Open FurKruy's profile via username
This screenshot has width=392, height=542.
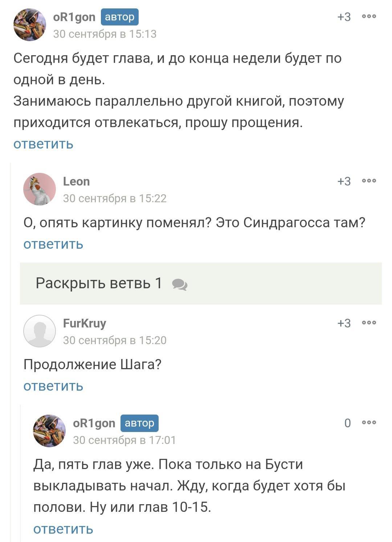[85, 323]
